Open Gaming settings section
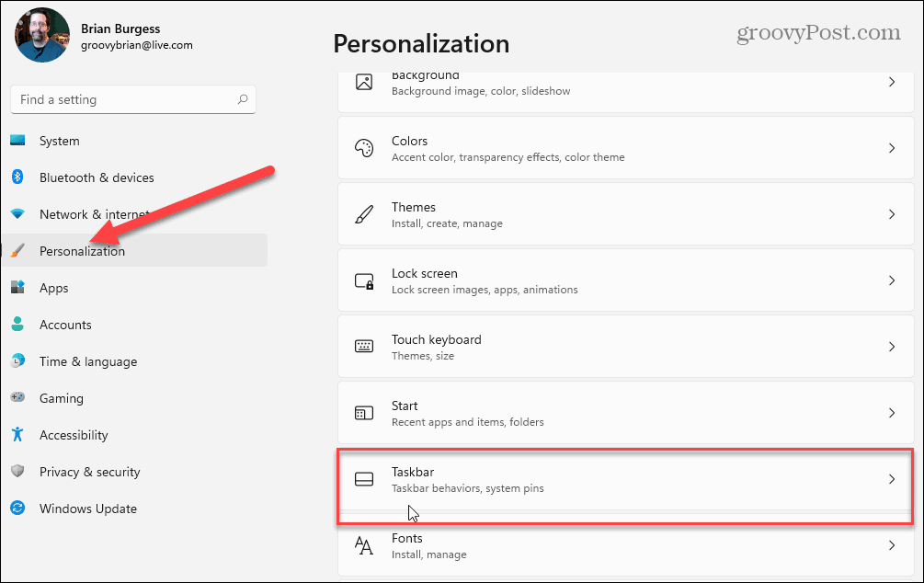This screenshot has height=583, width=924. [x=134, y=398]
